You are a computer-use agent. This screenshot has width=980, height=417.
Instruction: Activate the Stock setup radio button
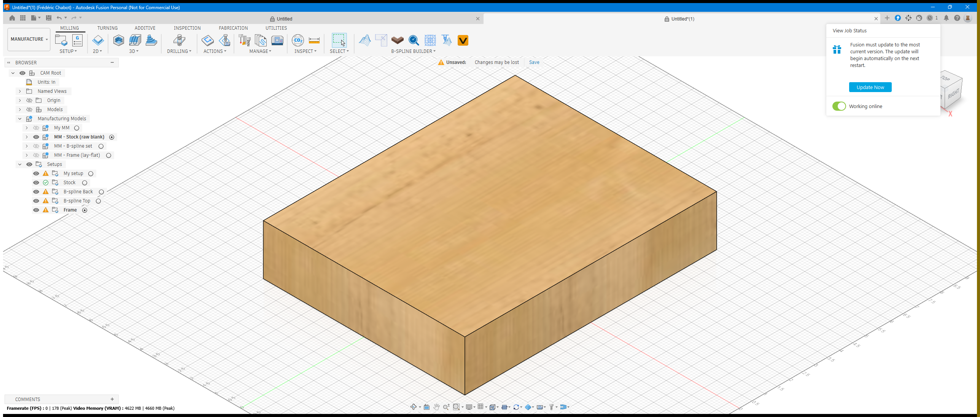pyautogui.click(x=84, y=183)
